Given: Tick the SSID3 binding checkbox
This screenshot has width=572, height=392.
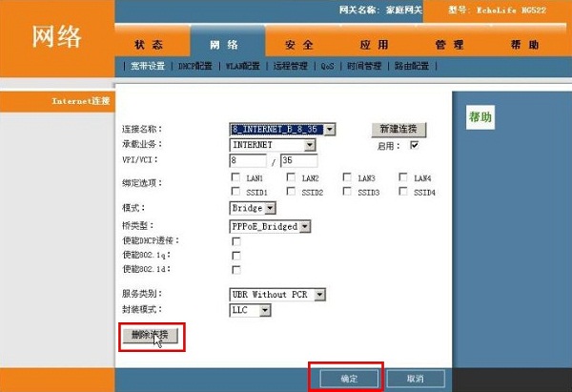Looking at the screenshot, I should tap(348, 192).
